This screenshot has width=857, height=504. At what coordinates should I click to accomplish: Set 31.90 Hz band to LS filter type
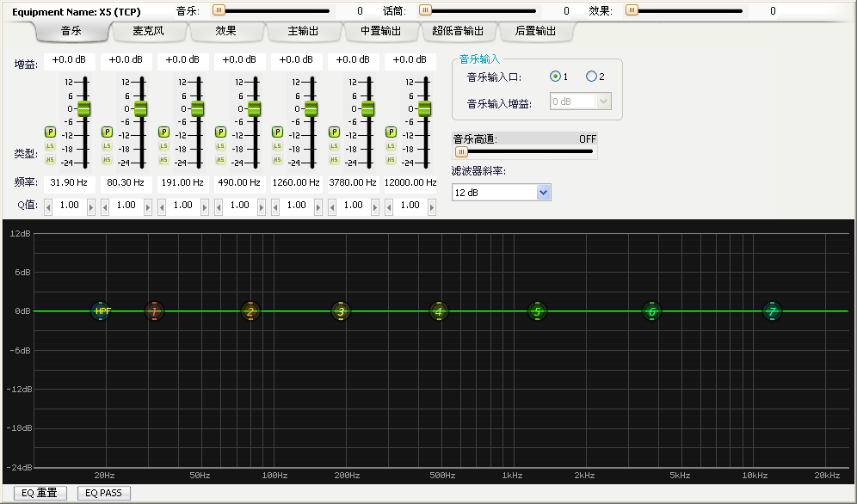click(x=50, y=146)
